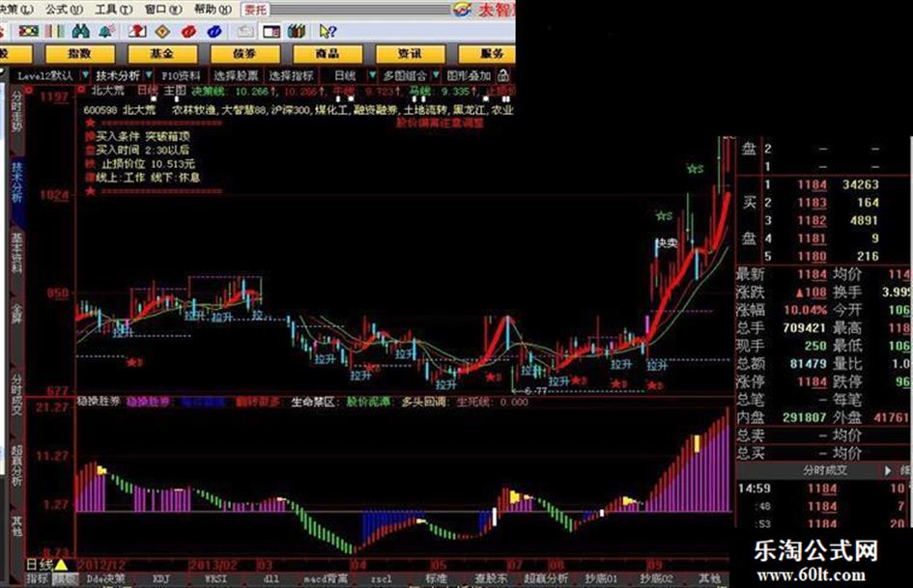Click the yellow 商品 button

pyautogui.click(x=328, y=53)
